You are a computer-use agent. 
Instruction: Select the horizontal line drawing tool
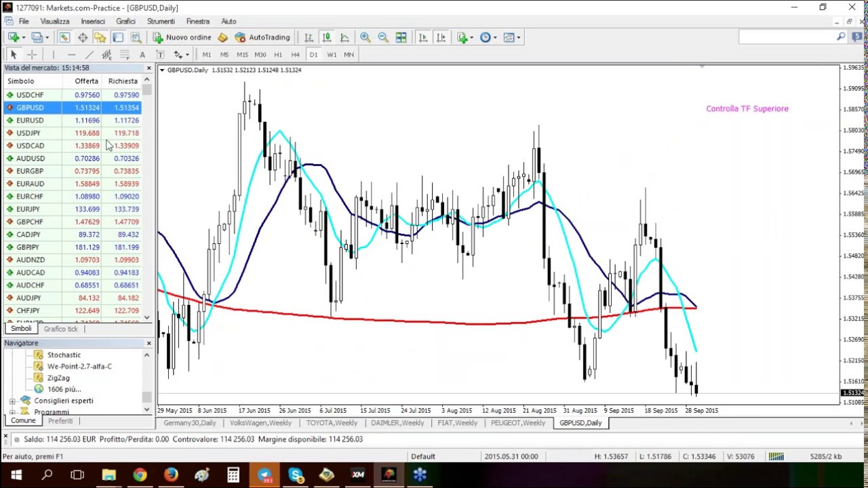[x=71, y=54]
